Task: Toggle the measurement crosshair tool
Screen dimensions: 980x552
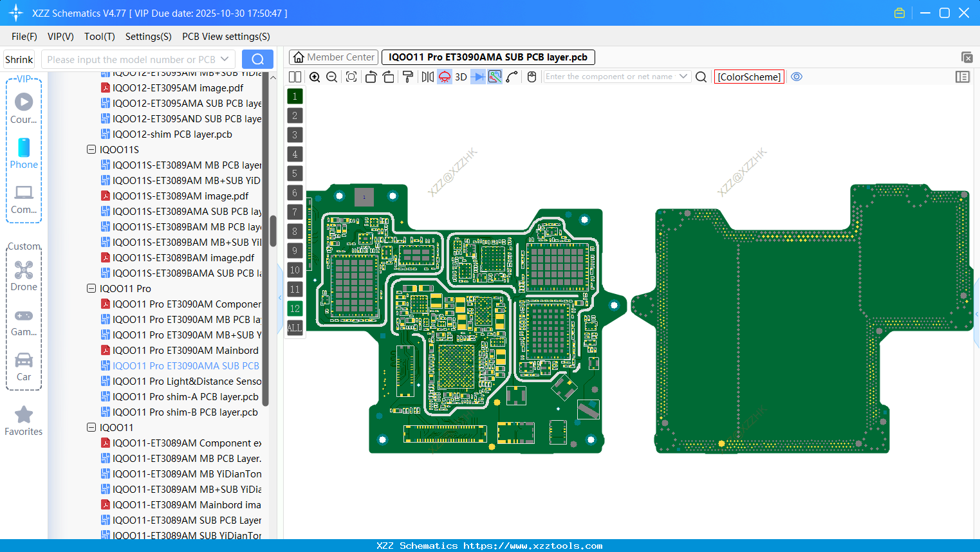Action: 510,77
